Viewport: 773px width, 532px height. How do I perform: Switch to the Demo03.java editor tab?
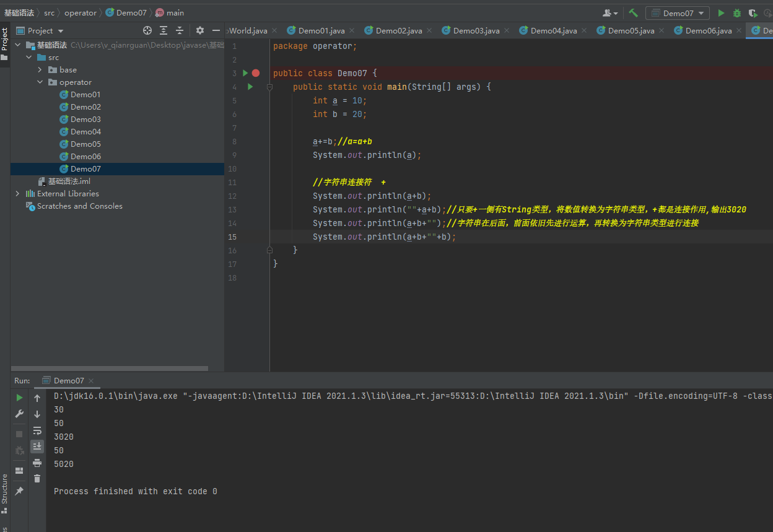476,30
